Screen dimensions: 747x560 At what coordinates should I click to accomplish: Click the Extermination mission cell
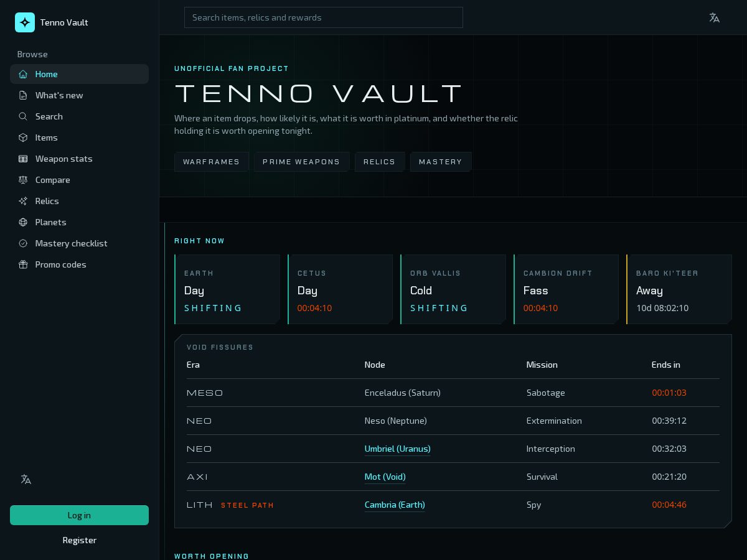click(554, 421)
